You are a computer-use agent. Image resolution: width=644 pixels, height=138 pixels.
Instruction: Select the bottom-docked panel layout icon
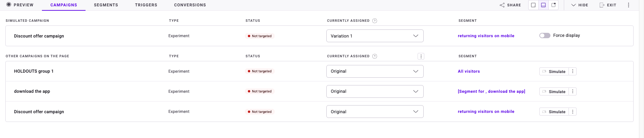point(543,5)
